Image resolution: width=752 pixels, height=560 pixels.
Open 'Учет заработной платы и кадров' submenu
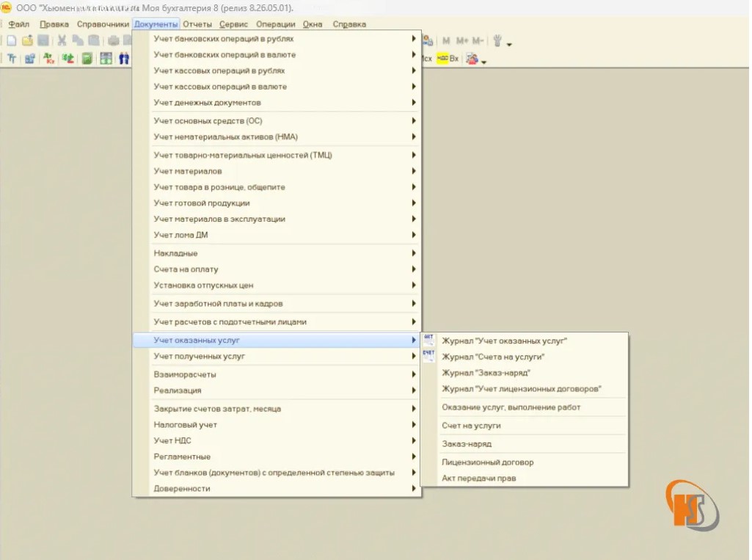pos(277,303)
